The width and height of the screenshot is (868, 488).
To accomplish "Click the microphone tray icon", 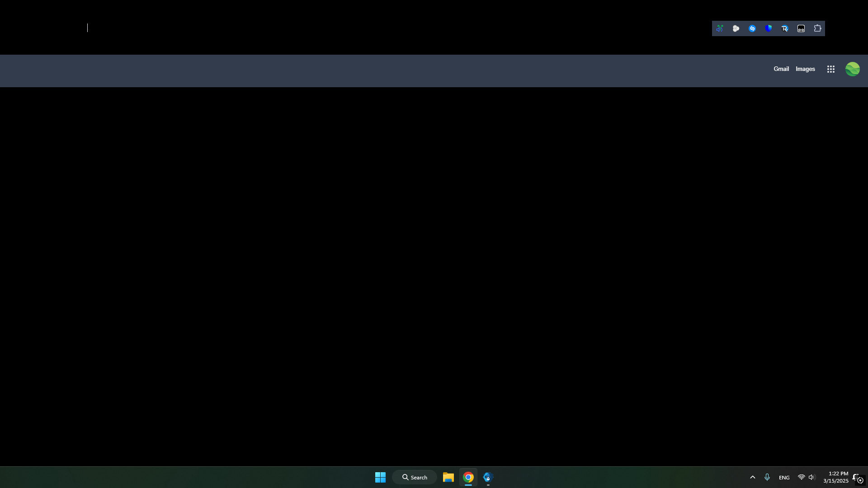I will [767, 477].
